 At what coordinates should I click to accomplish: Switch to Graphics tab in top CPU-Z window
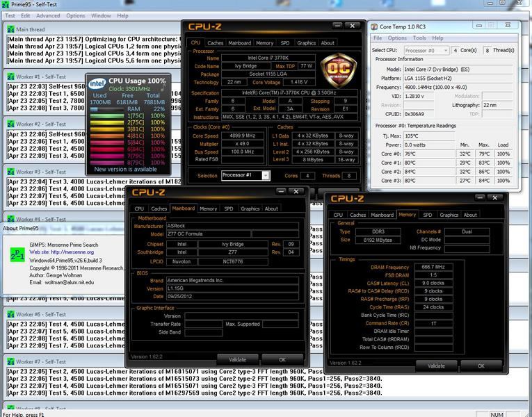coord(307,43)
